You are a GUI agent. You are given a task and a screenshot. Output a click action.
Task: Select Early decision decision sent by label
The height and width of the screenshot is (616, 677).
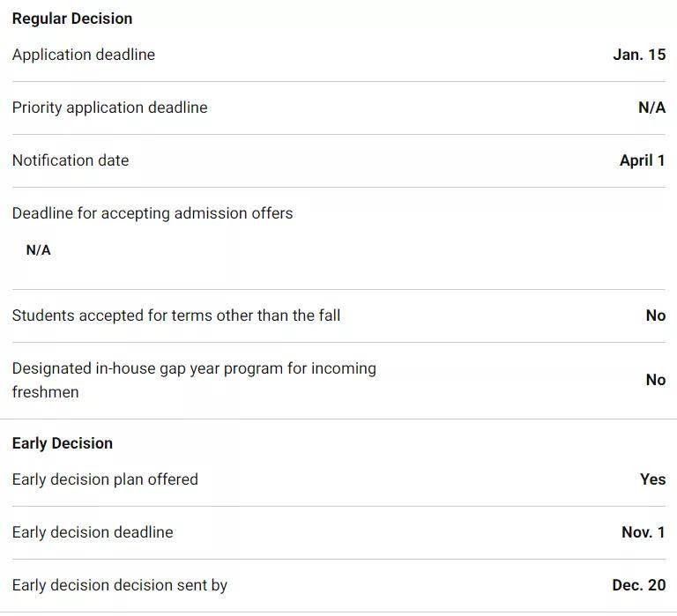point(120,585)
